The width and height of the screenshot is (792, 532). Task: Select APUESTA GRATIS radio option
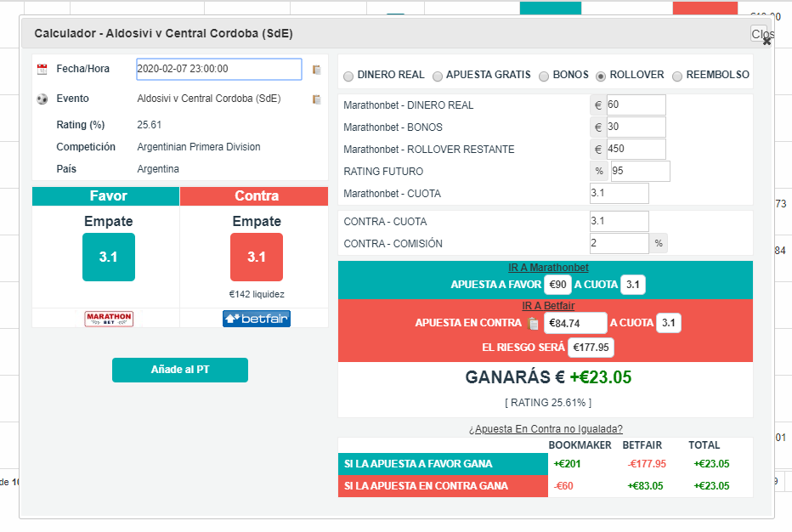click(438, 76)
